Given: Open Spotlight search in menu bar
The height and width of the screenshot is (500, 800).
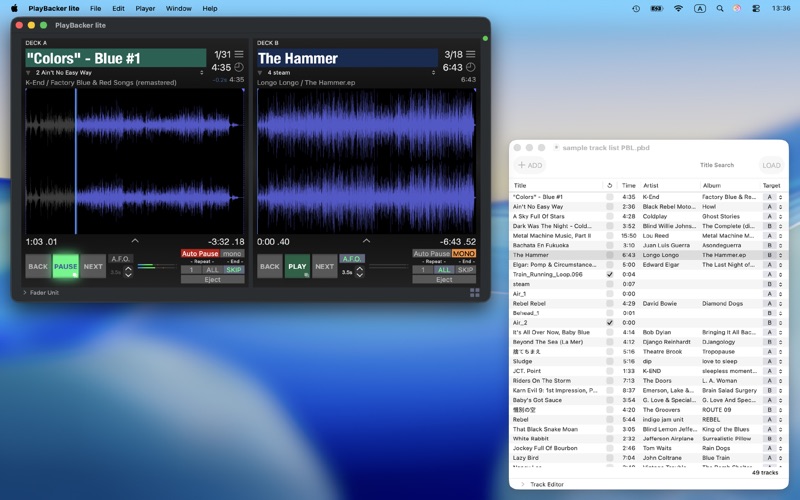Looking at the screenshot, I should (720, 9).
